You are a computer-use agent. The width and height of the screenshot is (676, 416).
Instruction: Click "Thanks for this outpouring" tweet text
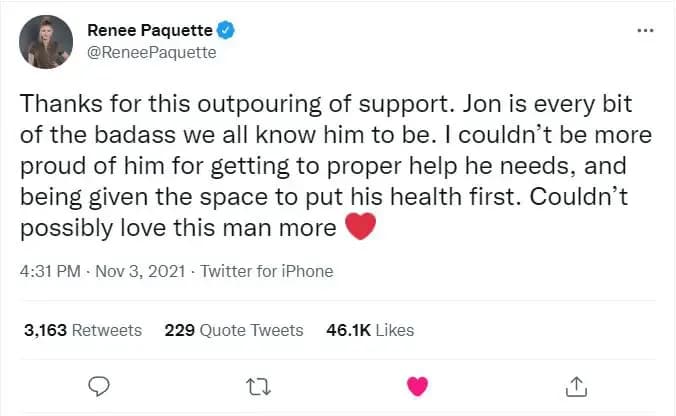(x=146, y=105)
